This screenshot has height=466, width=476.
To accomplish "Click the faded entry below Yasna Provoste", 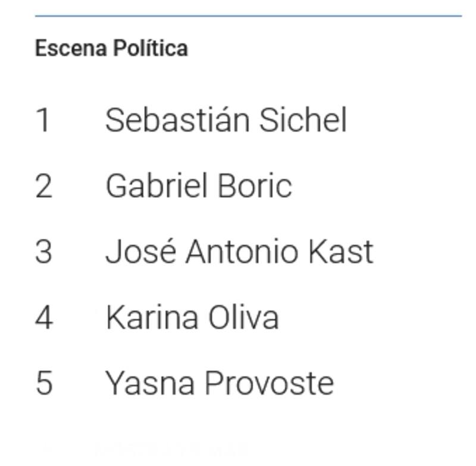I will [173, 450].
